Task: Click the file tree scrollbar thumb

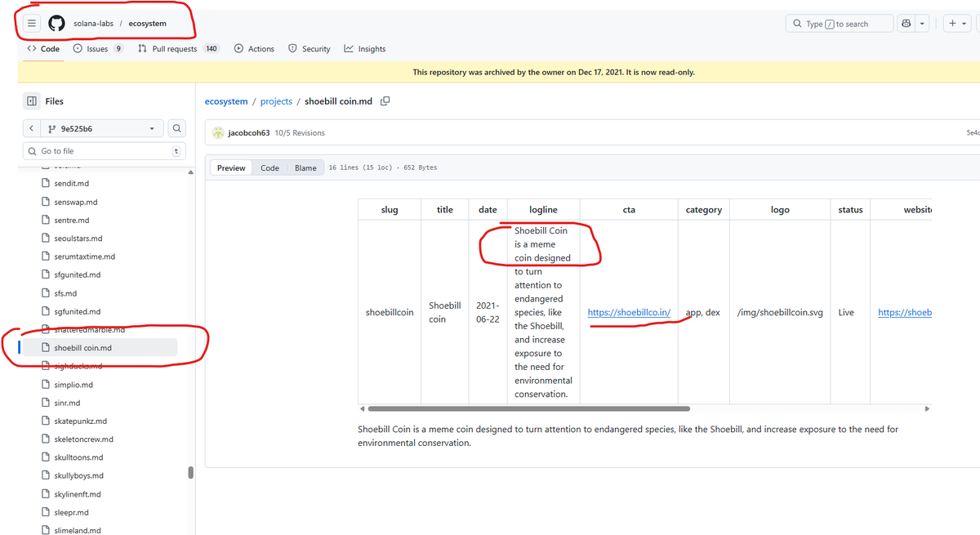Action: tap(191, 472)
